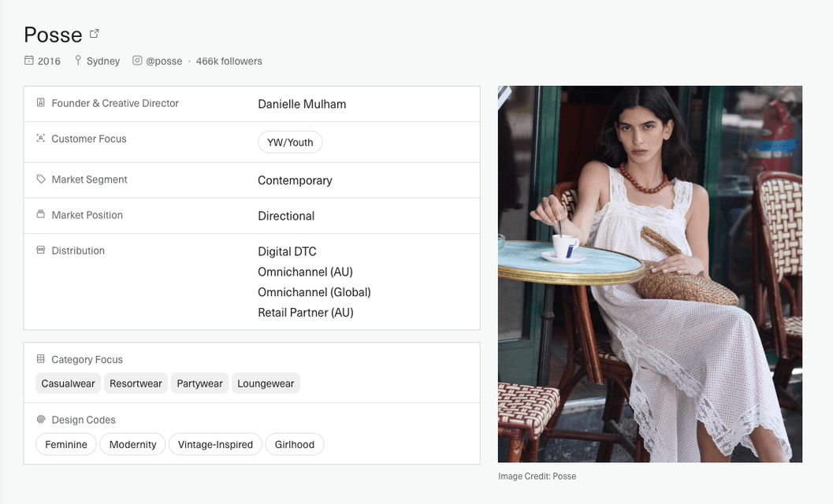Viewport: 833px width, 504px height.
Task: Click the Market Position icon
Action: click(41, 215)
